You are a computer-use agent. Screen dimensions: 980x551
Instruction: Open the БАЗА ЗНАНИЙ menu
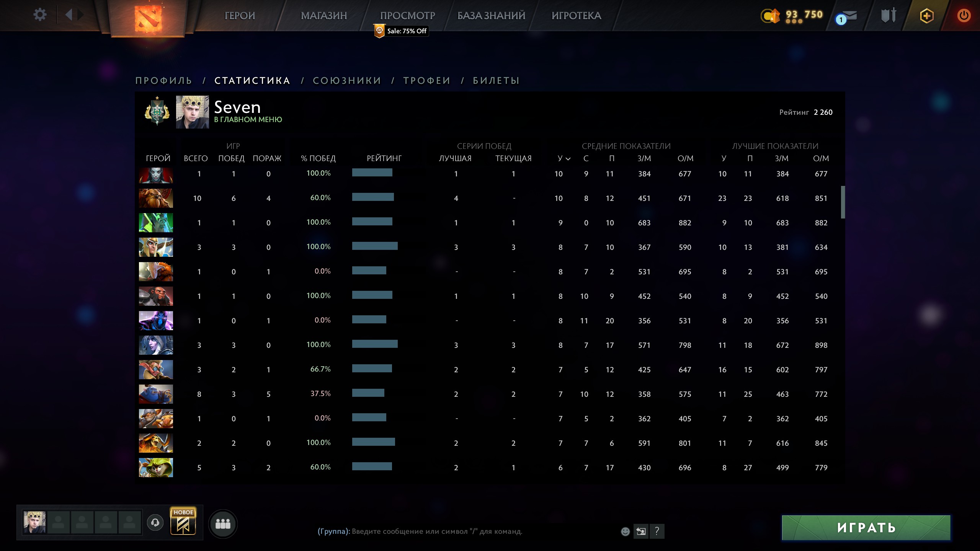tap(491, 16)
